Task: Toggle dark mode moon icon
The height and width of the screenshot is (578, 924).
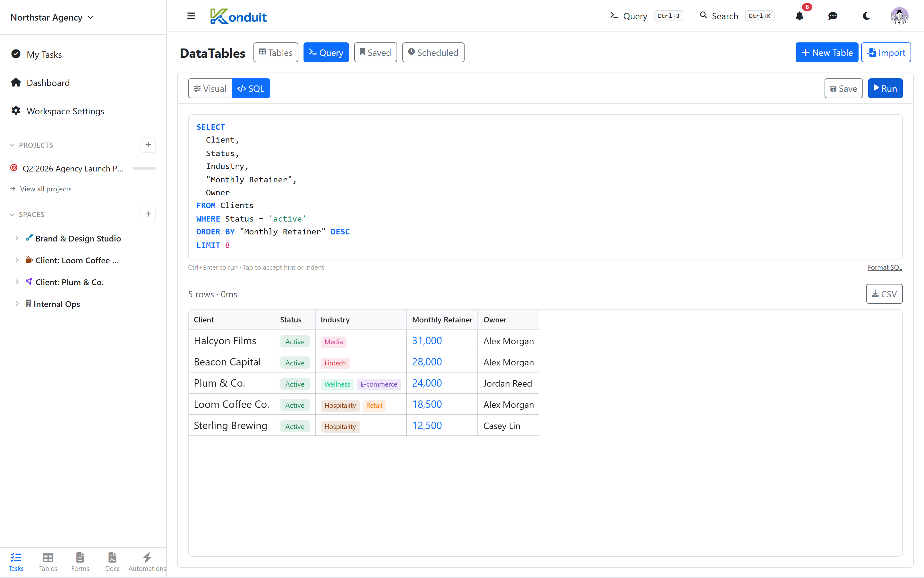Action: (x=866, y=16)
